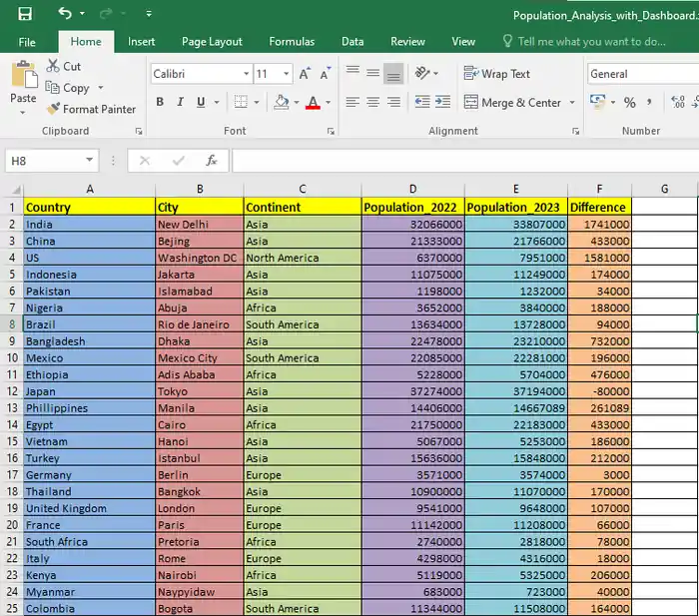Image resolution: width=699 pixels, height=616 pixels.
Task: Click the Name Box showing H8
Action: click(x=45, y=161)
